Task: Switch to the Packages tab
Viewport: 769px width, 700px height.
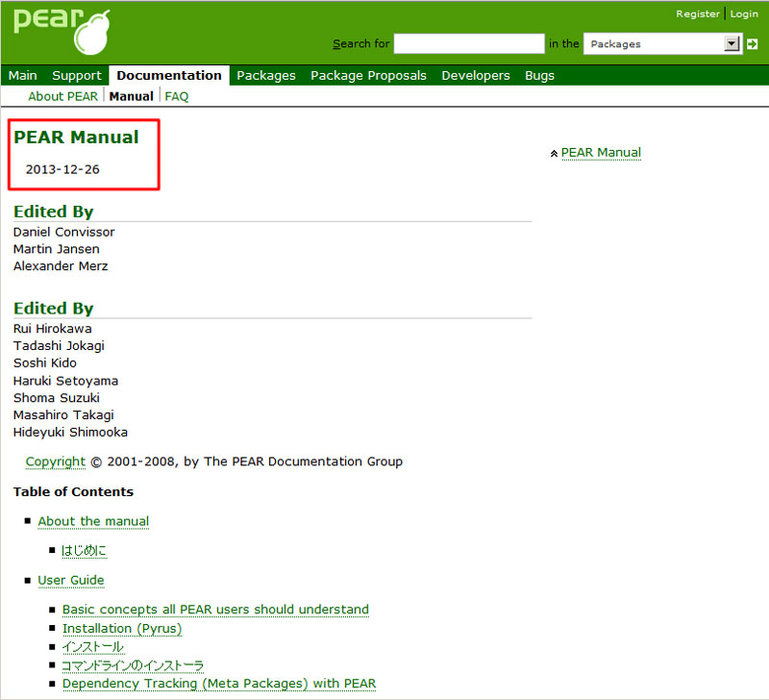Action: click(266, 76)
